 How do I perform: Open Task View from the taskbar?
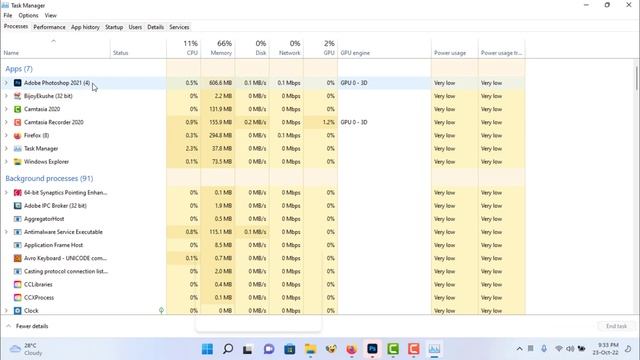248,349
